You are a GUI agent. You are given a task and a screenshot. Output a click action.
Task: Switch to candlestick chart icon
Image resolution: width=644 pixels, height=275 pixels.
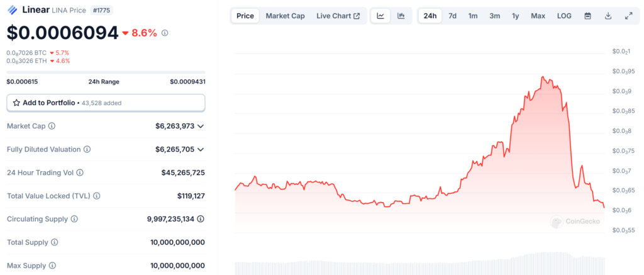tap(401, 16)
